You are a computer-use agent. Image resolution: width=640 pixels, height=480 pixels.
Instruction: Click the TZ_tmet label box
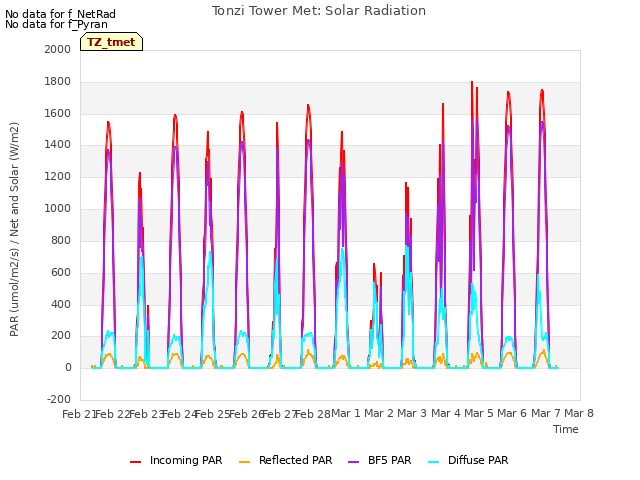coord(111,42)
